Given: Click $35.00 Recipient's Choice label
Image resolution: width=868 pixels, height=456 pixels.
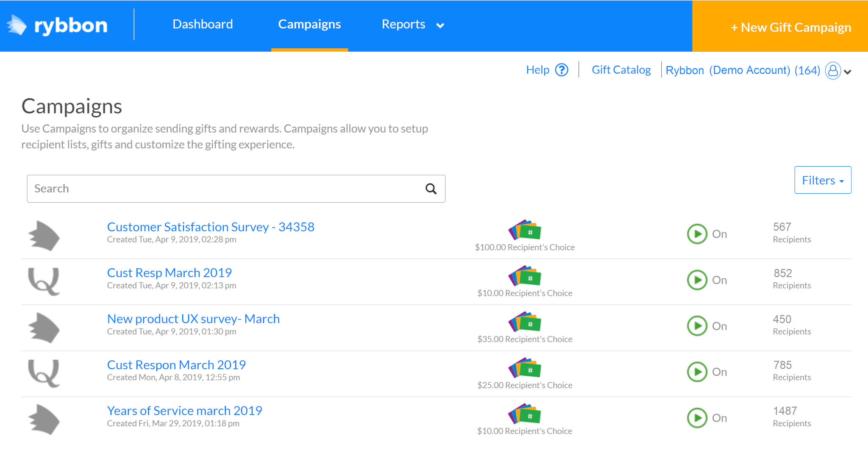Looking at the screenshot, I should [x=525, y=339].
